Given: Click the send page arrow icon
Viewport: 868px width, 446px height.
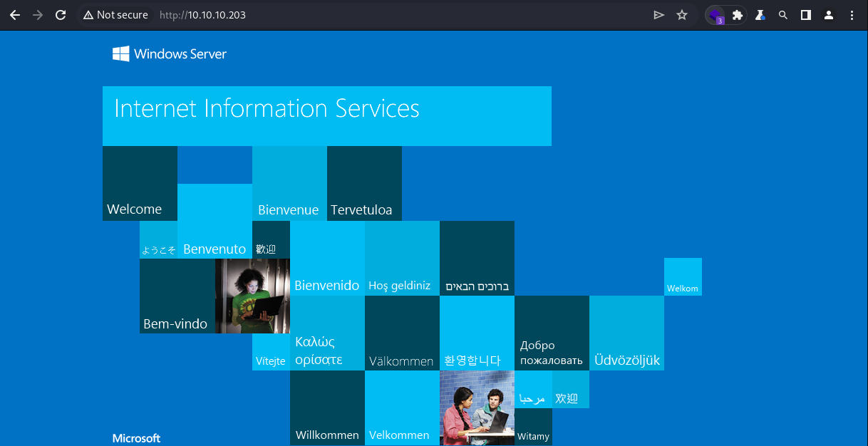Looking at the screenshot, I should coord(658,15).
